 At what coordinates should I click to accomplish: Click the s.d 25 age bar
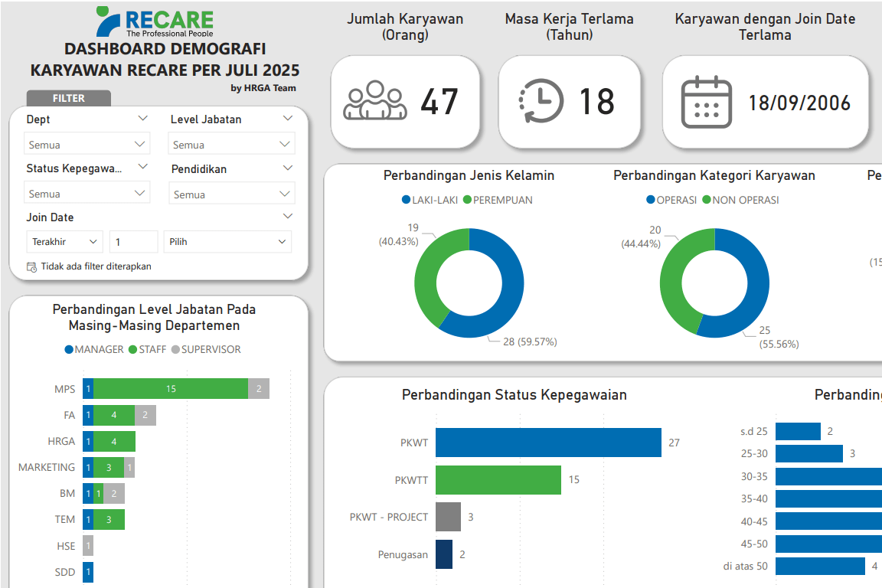(x=798, y=432)
